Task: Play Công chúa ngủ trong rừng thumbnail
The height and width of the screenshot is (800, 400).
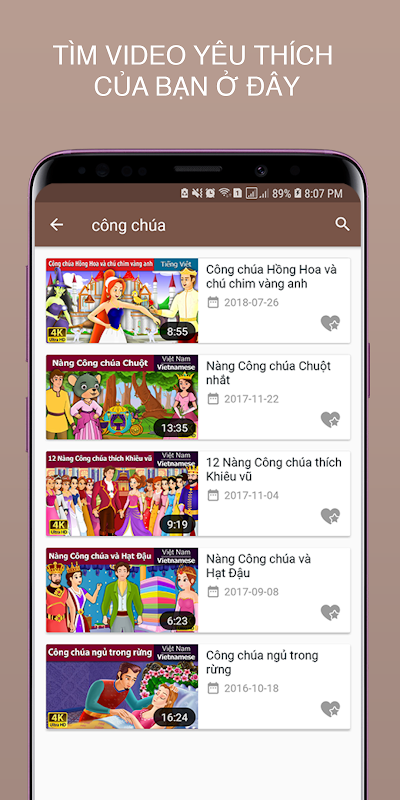Action: (122, 686)
